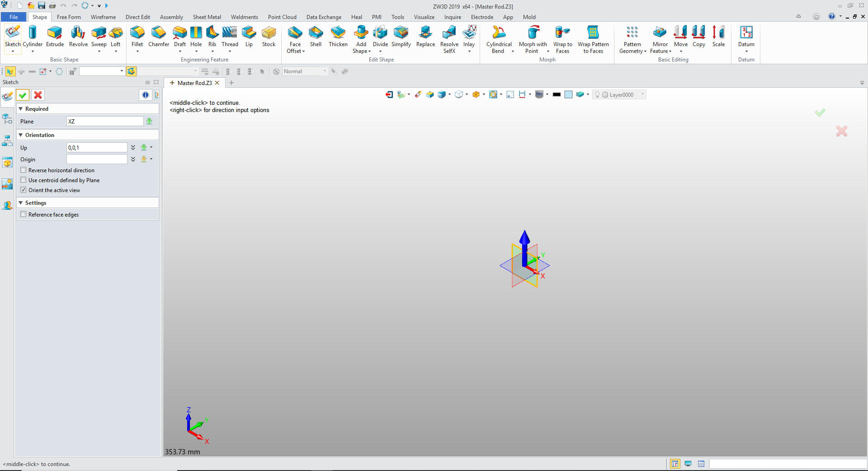This screenshot has width=868, height=471.
Task: Switch to the Sheet Metal tab
Action: click(207, 17)
